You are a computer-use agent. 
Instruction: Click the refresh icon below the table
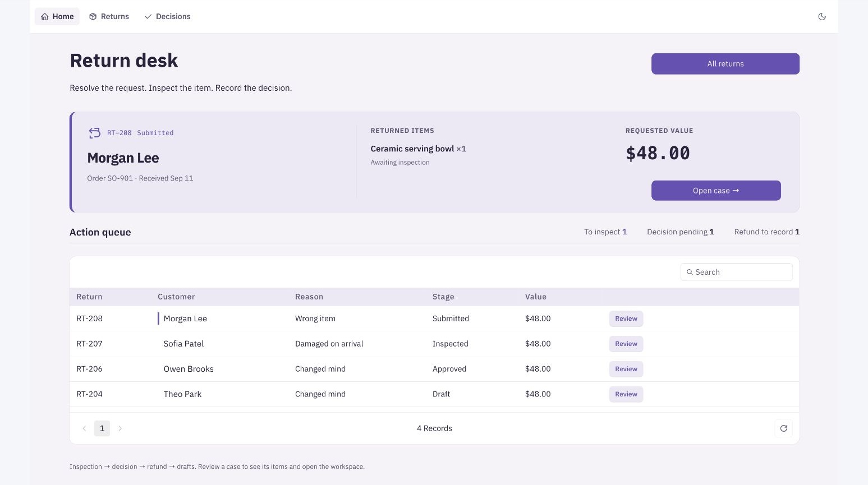point(784,428)
